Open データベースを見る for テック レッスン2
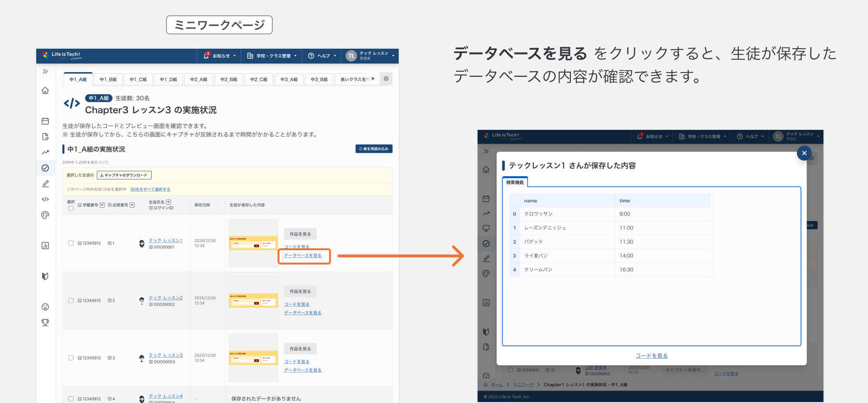This screenshot has width=868, height=403. pos(303,313)
